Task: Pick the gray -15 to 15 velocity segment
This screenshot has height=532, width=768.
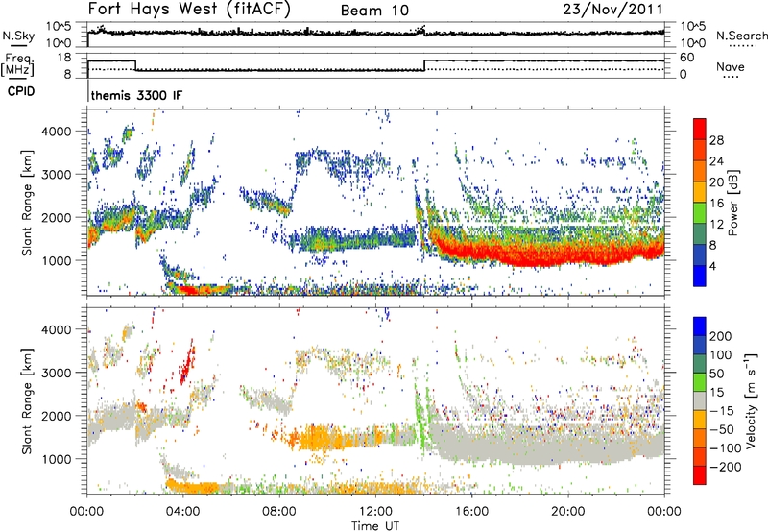Action: pyautogui.click(x=700, y=401)
